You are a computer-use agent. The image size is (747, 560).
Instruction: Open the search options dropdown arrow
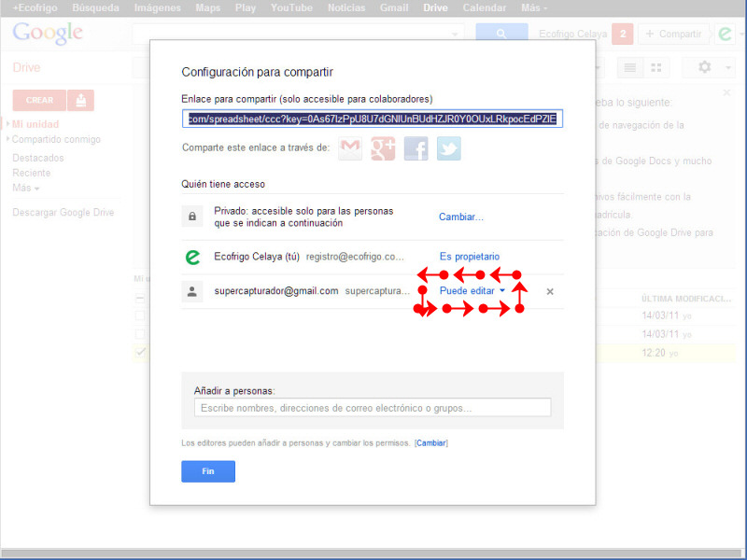coord(455,35)
